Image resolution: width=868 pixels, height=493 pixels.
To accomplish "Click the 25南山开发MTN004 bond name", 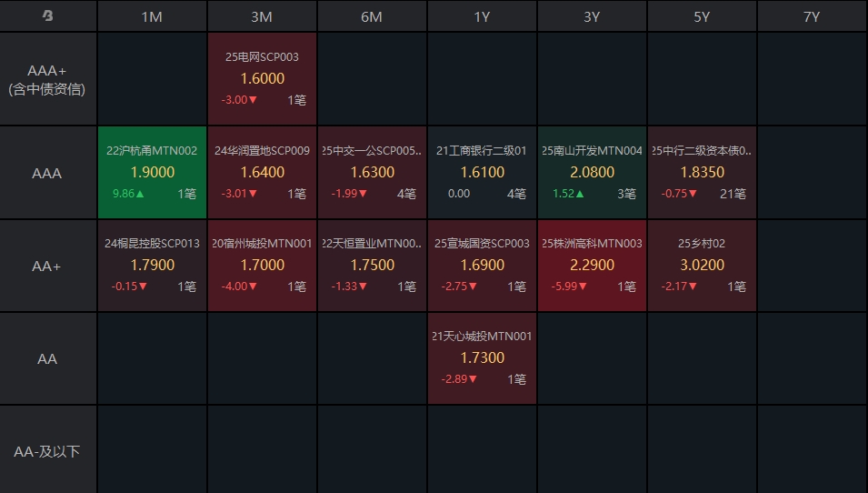I will 592,151.
